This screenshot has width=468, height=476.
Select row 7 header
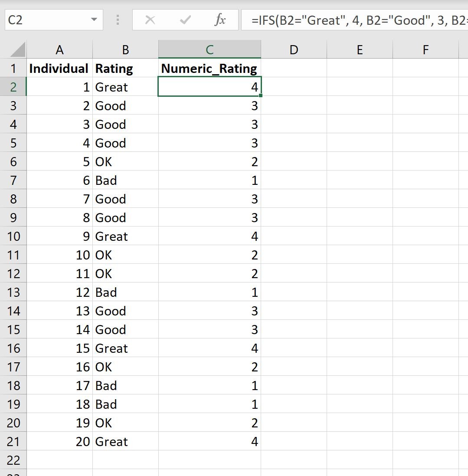pyautogui.click(x=13, y=180)
